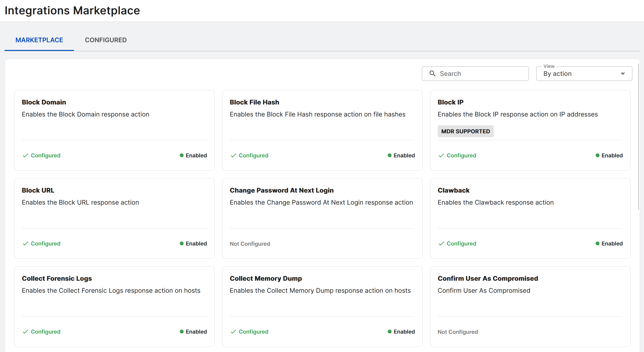Image resolution: width=644 pixels, height=352 pixels.
Task: Click Collect Forensic Logs Enabled dot
Action: click(182, 332)
